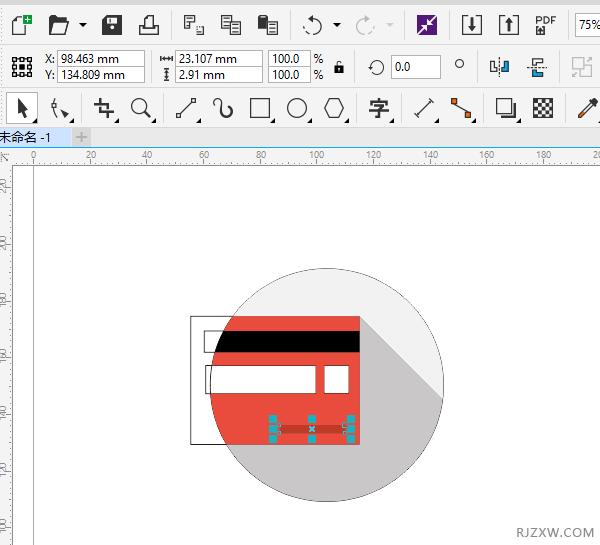Click the Print icon
The width and height of the screenshot is (600, 545).
(148, 24)
